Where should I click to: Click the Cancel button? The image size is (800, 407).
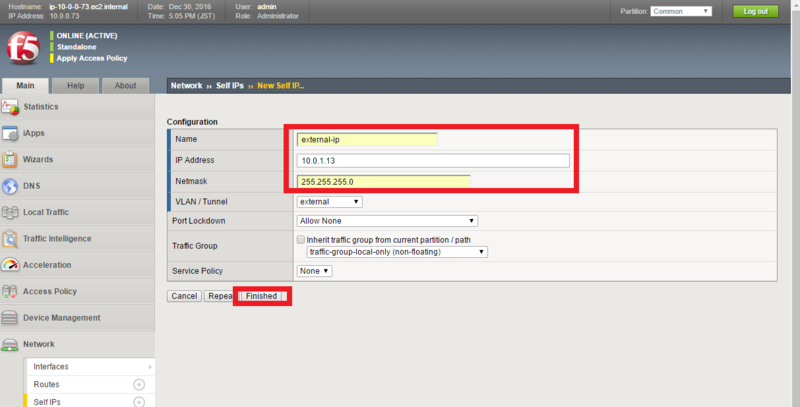tap(184, 296)
